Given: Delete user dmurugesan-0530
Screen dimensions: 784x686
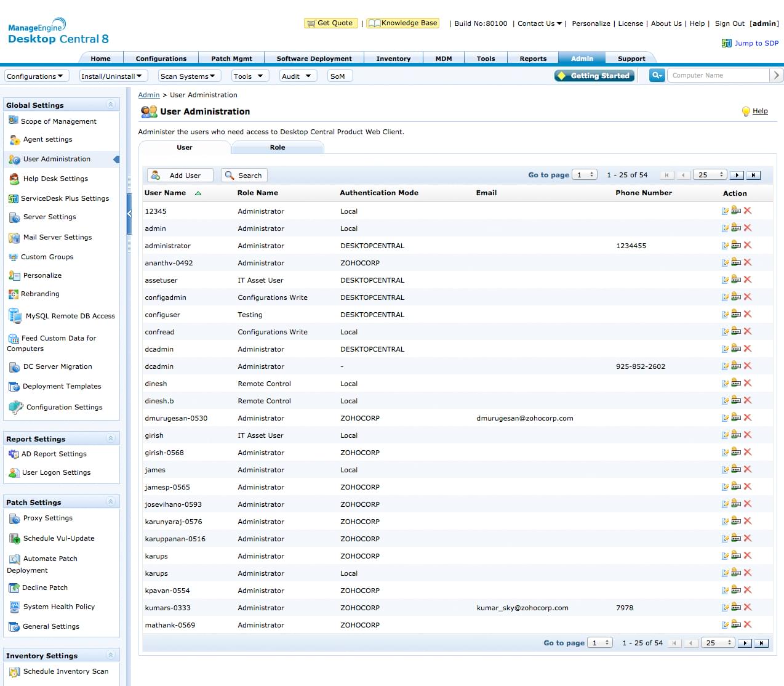Looking at the screenshot, I should pos(748,418).
